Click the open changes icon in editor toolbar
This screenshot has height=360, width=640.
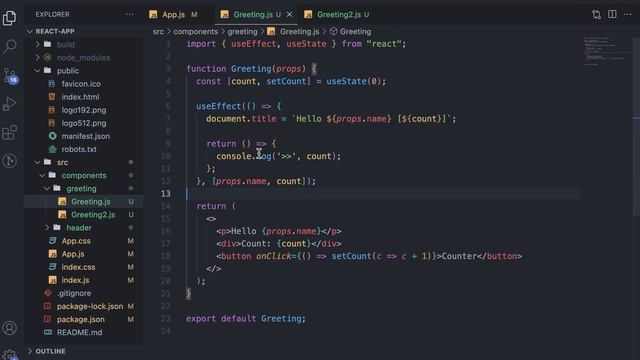(596, 14)
